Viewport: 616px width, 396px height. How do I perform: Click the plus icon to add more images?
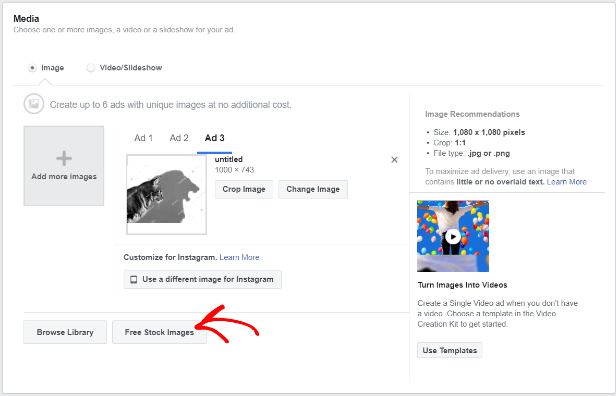coord(64,158)
